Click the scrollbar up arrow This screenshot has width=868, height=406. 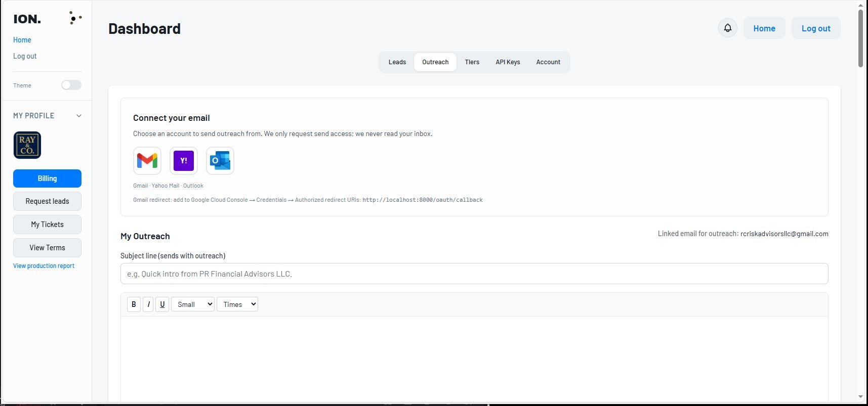coord(861,5)
